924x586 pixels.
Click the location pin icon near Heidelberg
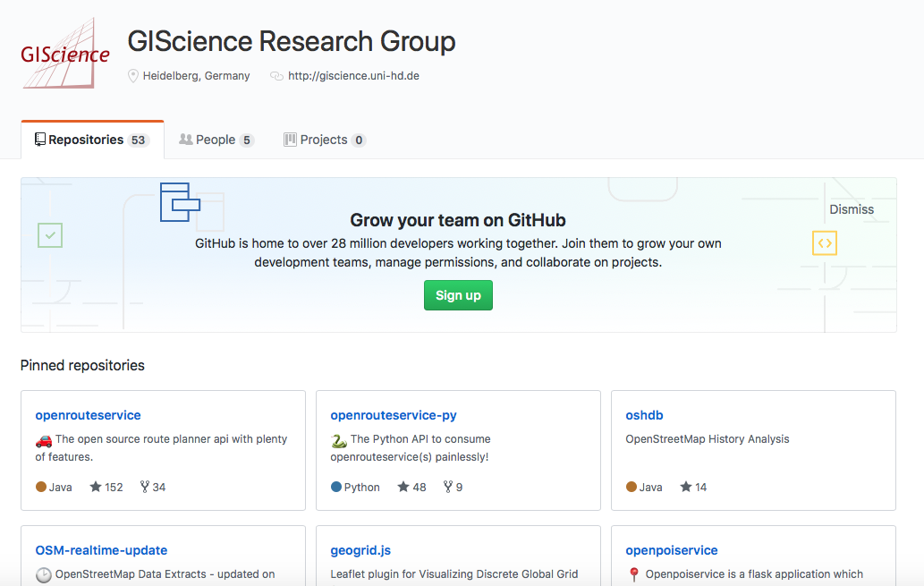coord(133,76)
